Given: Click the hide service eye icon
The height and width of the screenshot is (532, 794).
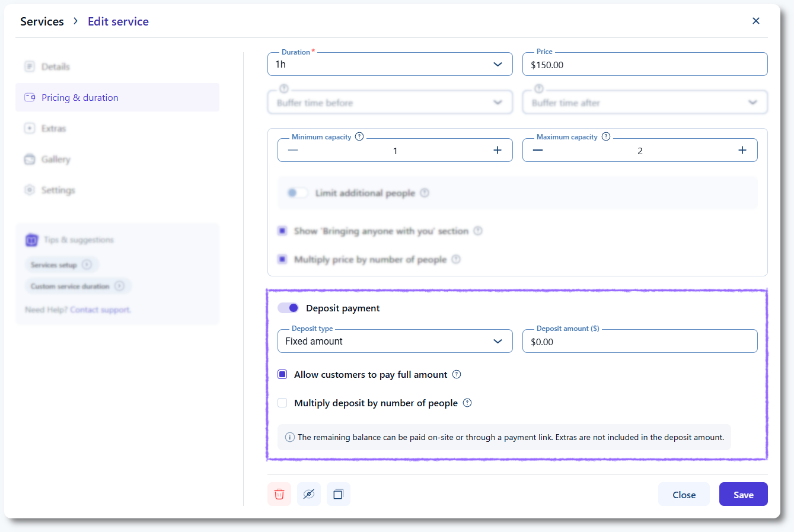Looking at the screenshot, I should pyautogui.click(x=308, y=494).
